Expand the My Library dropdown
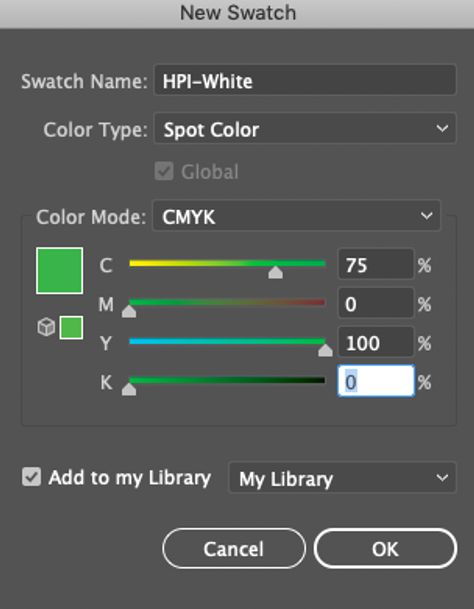Image resolution: width=474 pixels, height=609 pixels. [342, 477]
